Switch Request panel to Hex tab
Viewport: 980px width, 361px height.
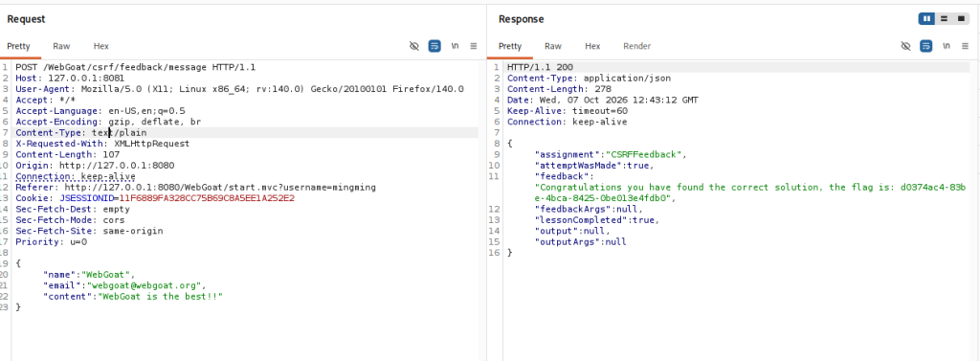coord(100,46)
